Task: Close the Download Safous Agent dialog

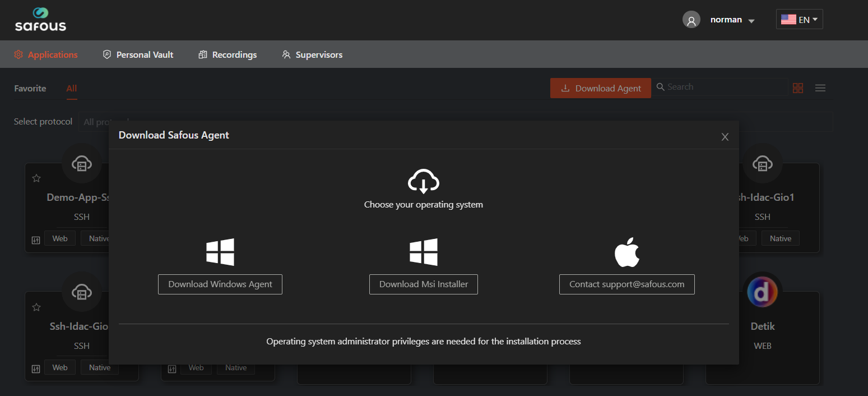Action: coord(725,137)
